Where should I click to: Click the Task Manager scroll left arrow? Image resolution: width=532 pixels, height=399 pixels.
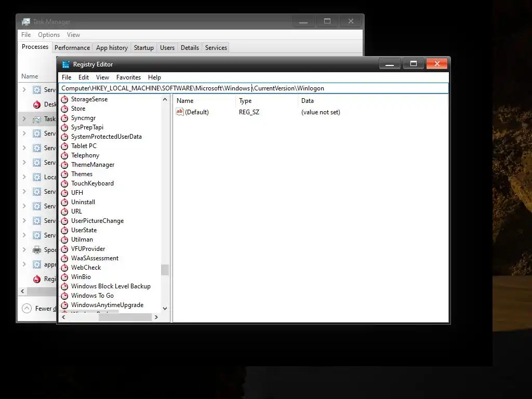pos(22,291)
